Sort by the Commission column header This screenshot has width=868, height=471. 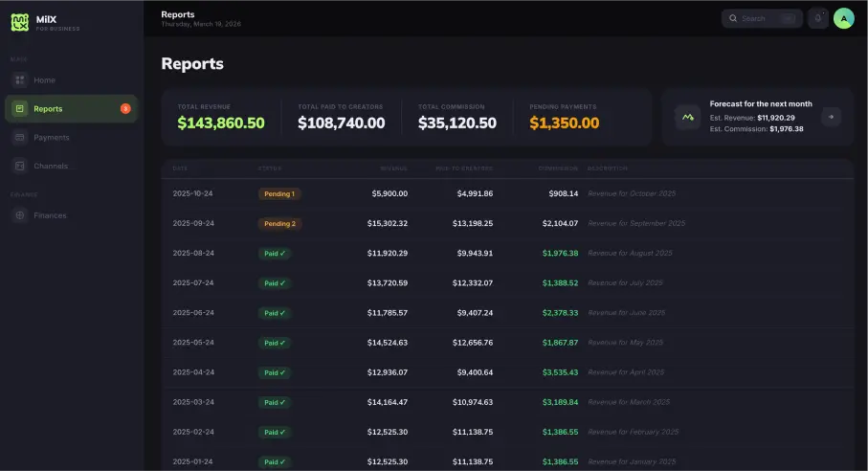pyautogui.click(x=559, y=168)
